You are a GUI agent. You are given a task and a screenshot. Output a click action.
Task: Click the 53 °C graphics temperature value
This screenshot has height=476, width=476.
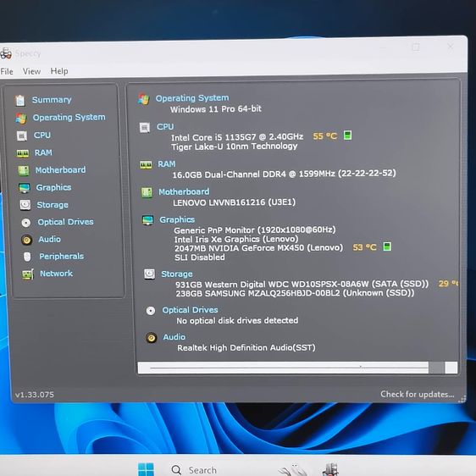pos(364,247)
